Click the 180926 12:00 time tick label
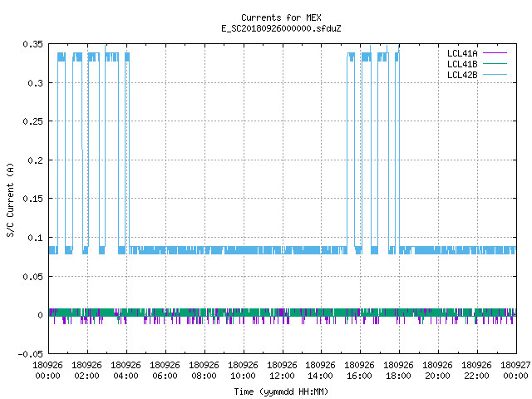532x399 pixels. 282,371
